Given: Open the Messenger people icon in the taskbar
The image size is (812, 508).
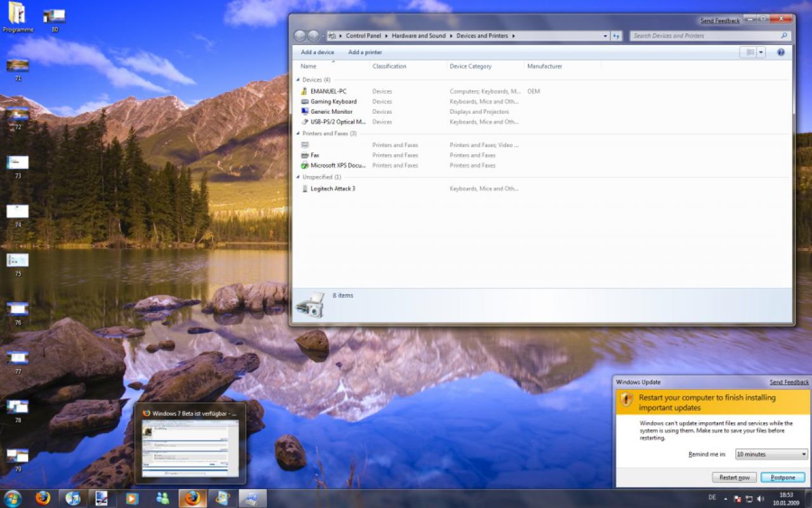Looking at the screenshot, I should click(x=162, y=498).
